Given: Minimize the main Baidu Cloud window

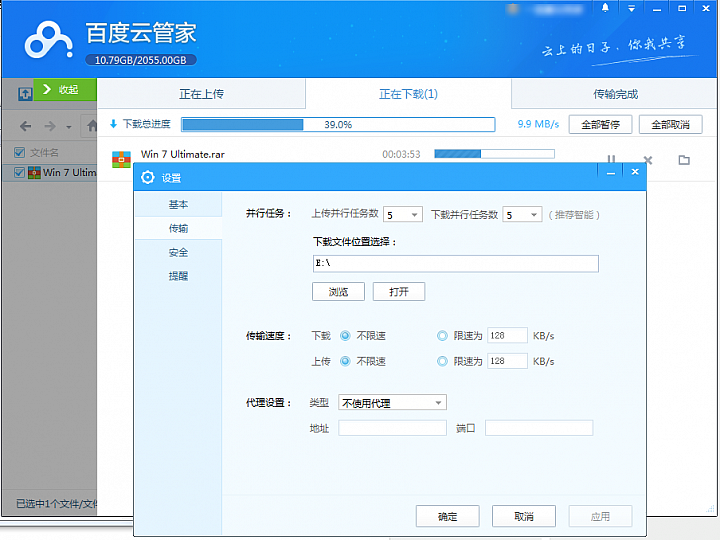Looking at the screenshot, I should coord(657,9).
